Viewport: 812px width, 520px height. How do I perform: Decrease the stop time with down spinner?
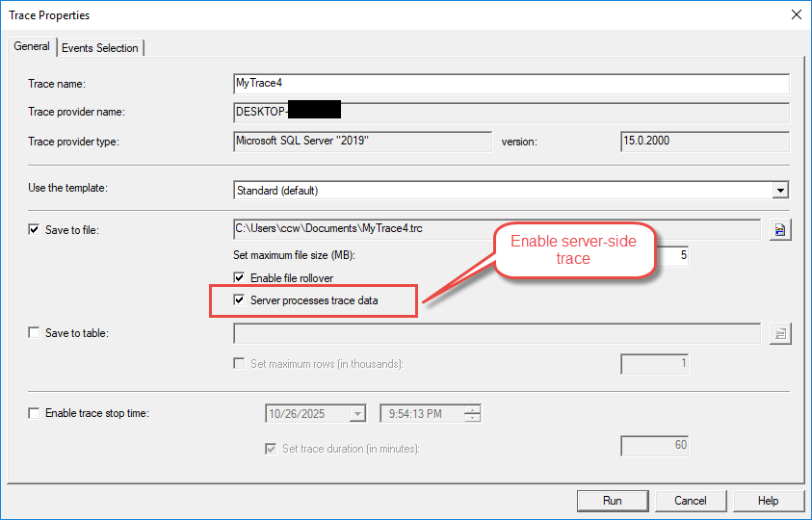click(472, 418)
